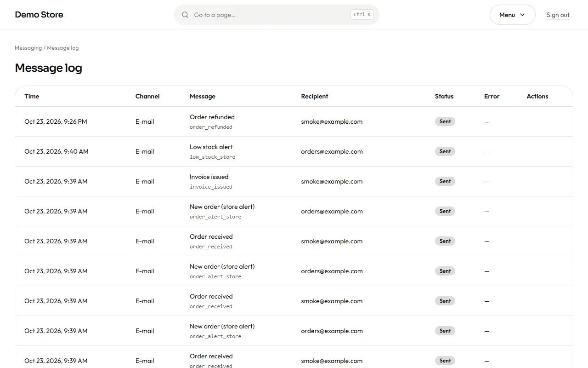The height and width of the screenshot is (368, 588).
Task: Open the Messaging breadcrumb link
Action: pos(28,48)
